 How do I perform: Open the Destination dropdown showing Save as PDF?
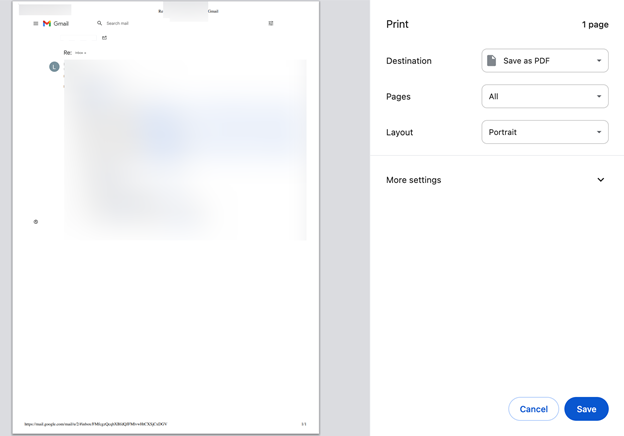tap(544, 60)
